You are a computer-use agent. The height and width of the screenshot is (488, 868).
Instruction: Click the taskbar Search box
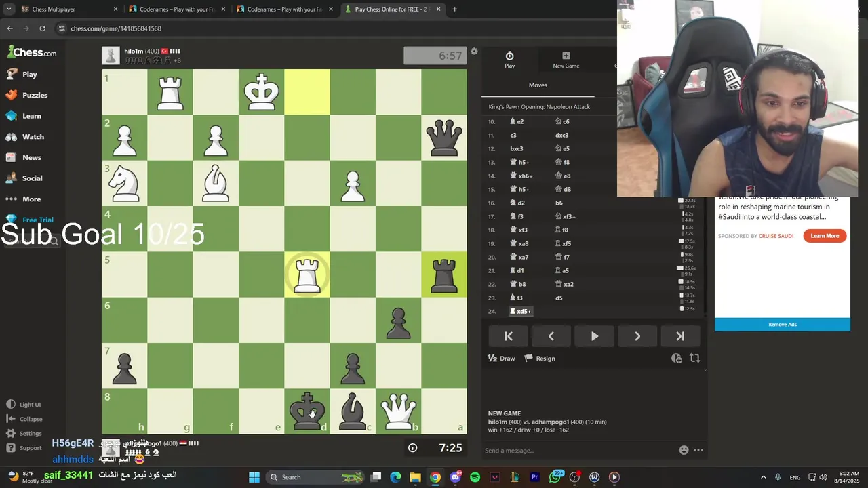pyautogui.click(x=316, y=477)
